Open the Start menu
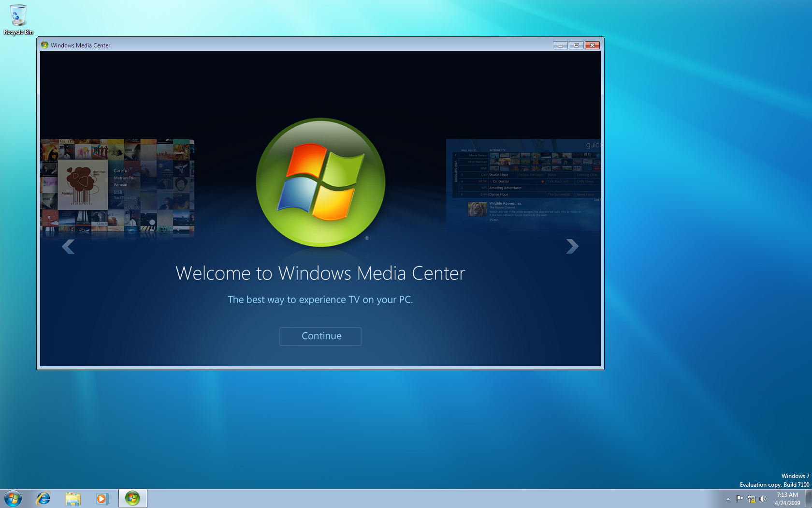 (x=12, y=498)
